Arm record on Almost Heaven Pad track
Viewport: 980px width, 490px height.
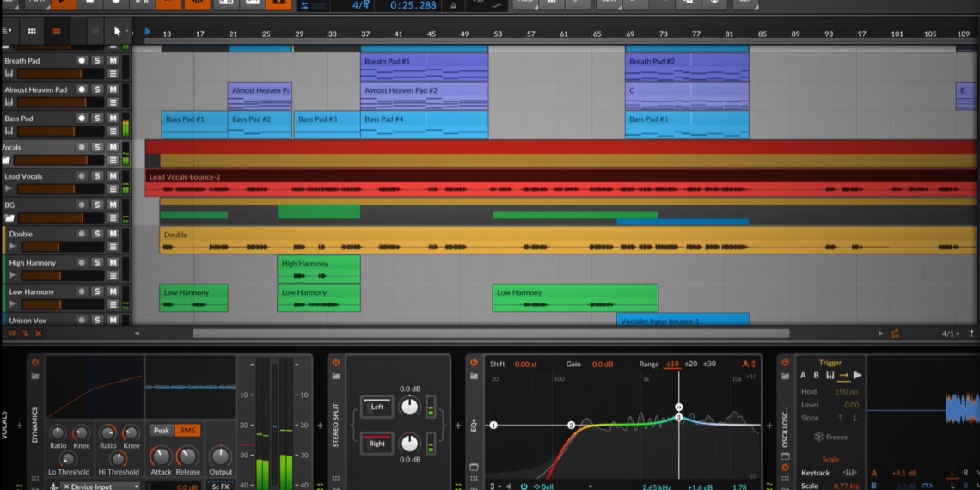(82, 89)
